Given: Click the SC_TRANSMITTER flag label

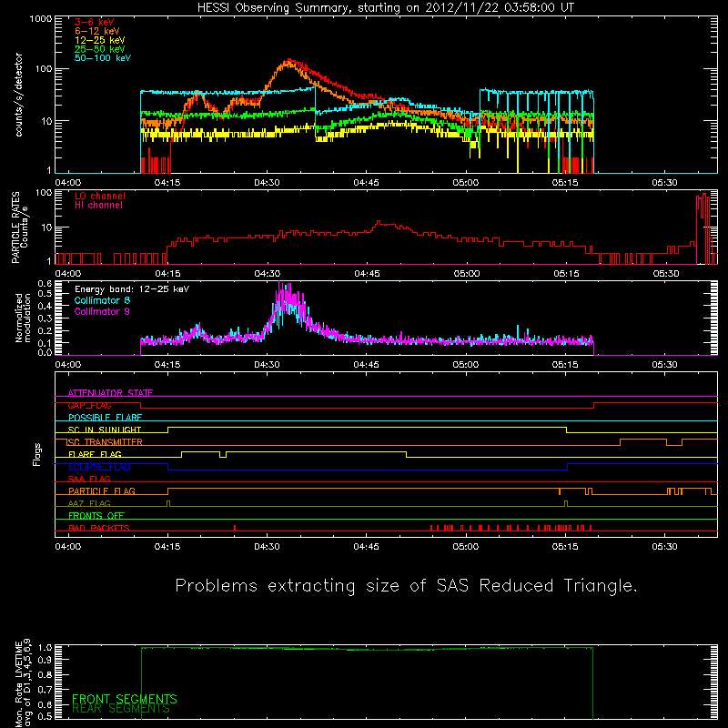Looking at the screenshot, I should (x=105, y=442).
